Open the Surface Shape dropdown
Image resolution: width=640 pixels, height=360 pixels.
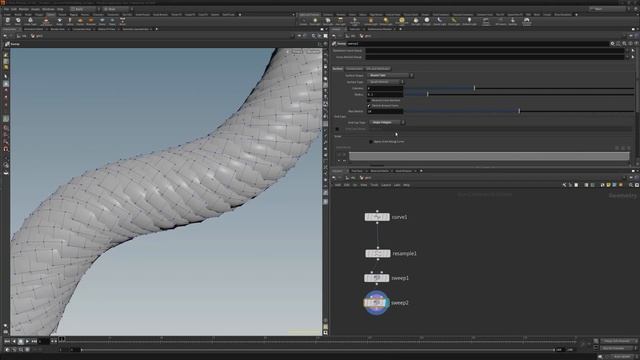click(390, 76)
